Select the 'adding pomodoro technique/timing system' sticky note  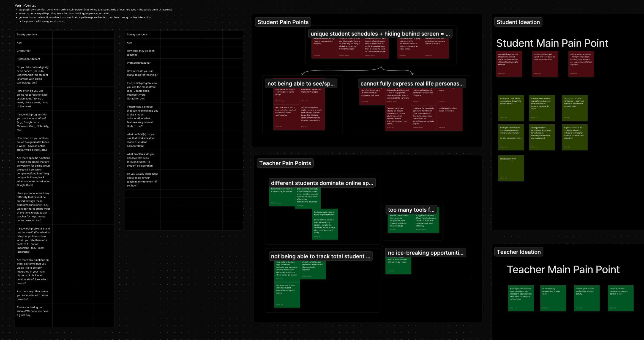coord(542,137)
